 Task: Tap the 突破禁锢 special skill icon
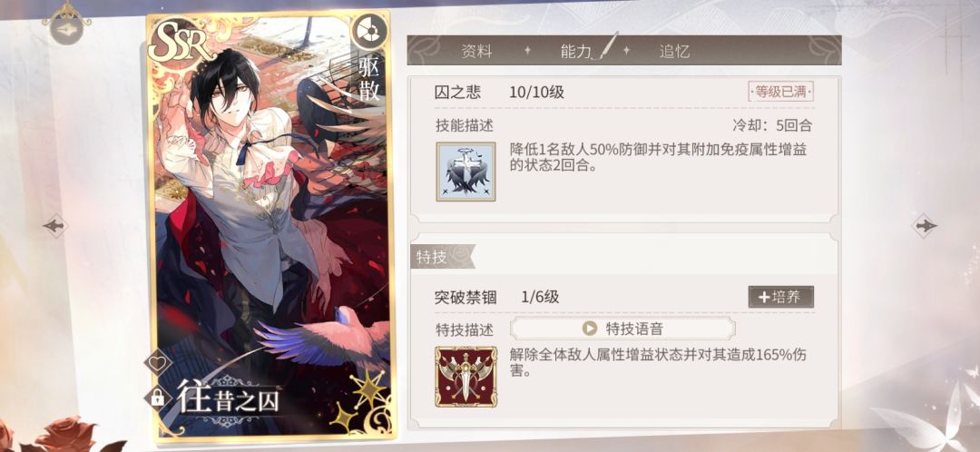click(x=465, y=377)
